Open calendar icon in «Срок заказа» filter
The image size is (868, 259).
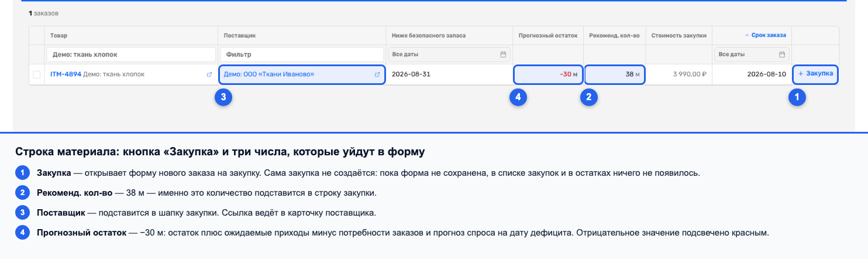point(782,54)
